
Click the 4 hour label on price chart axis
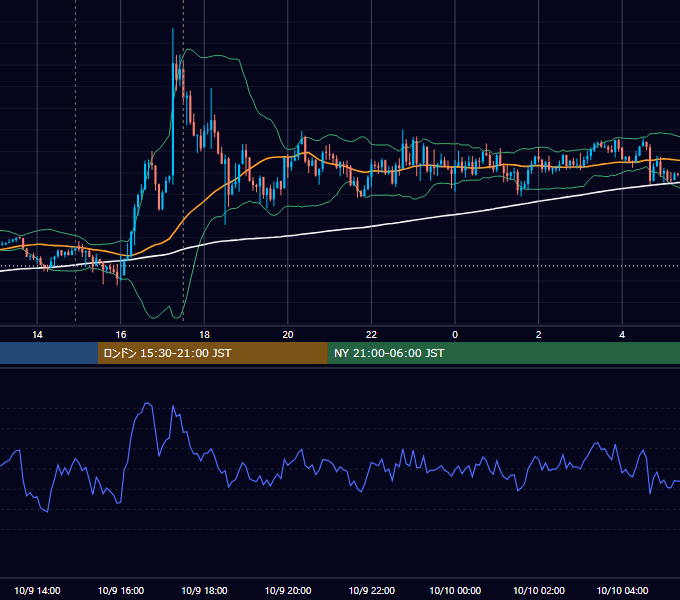tap(622, 335)
